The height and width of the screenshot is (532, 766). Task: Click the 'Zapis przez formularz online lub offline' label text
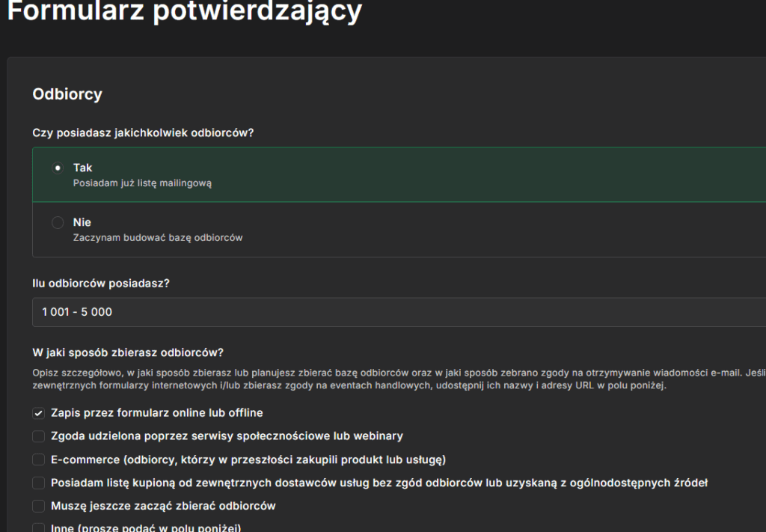156,413
